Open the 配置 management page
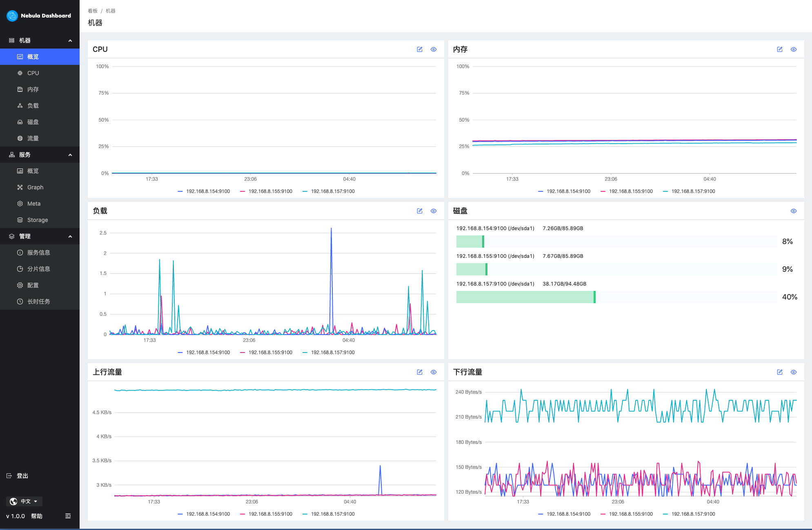This screenshot has height=530, width=812. 40,285
